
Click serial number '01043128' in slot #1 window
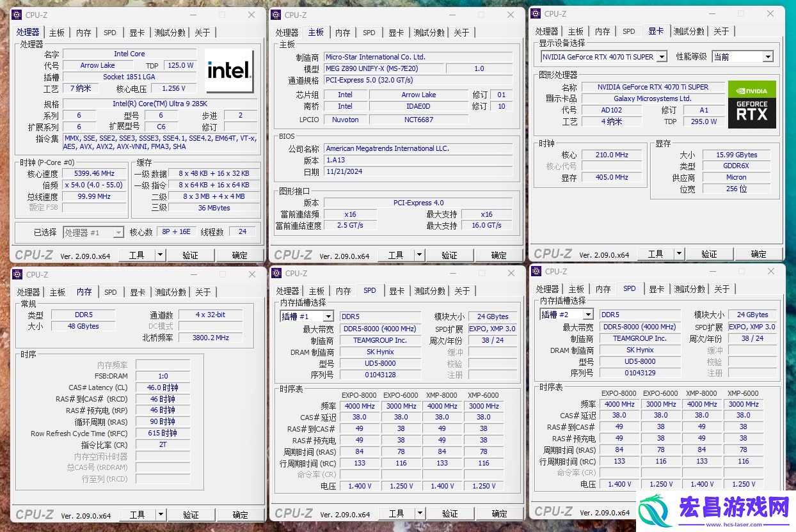click(381, 375)
